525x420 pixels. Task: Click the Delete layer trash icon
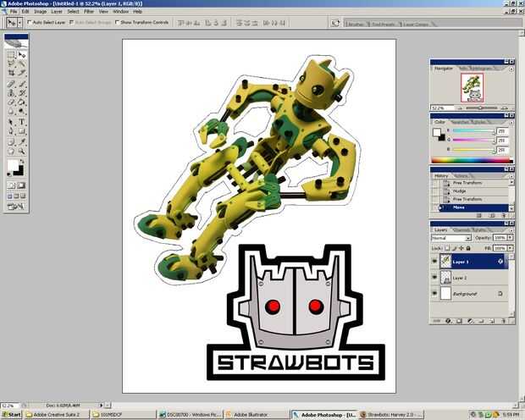pos(503,321)
